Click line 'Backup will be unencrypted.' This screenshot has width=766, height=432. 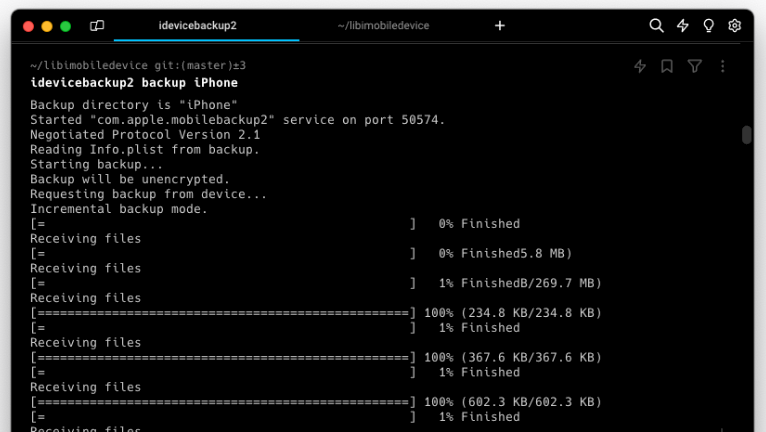tap(130, 179)
